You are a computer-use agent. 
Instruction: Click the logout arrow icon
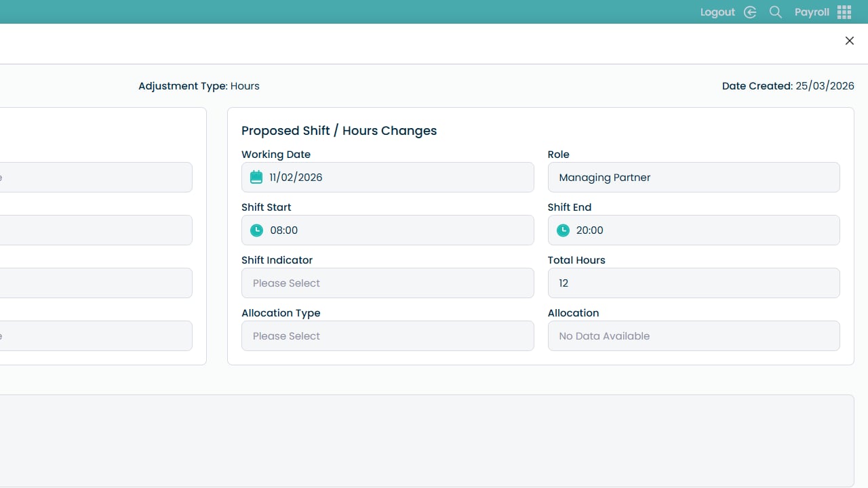(750, 12)
